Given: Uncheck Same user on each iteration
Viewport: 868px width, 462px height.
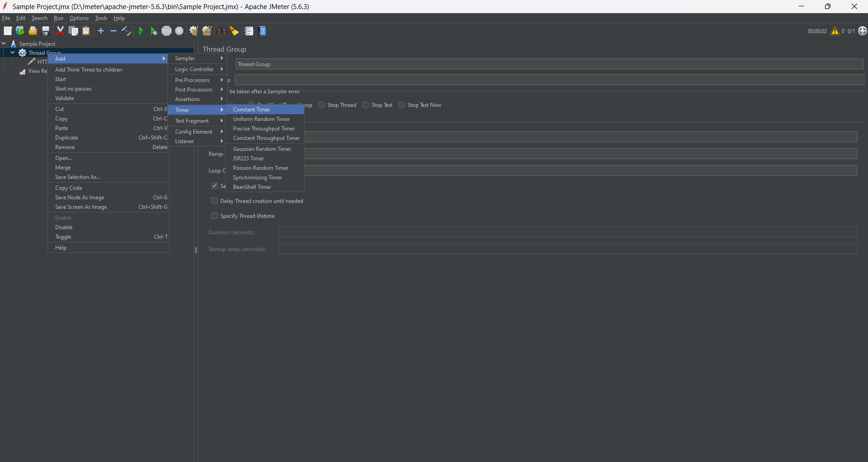Looking at the screenshot, I should coord(214,185).
